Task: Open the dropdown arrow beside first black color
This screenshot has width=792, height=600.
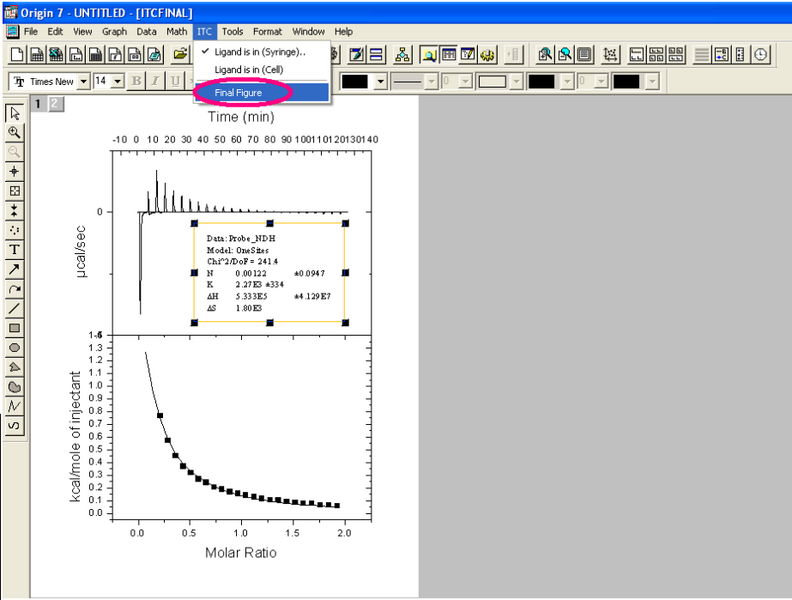Action: (381, 81)
